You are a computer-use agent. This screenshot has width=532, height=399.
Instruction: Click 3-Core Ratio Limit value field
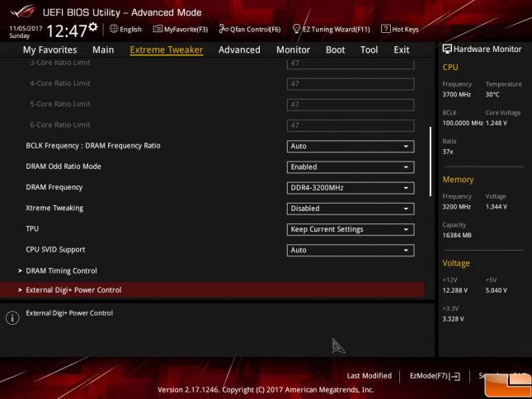point(351,63)
